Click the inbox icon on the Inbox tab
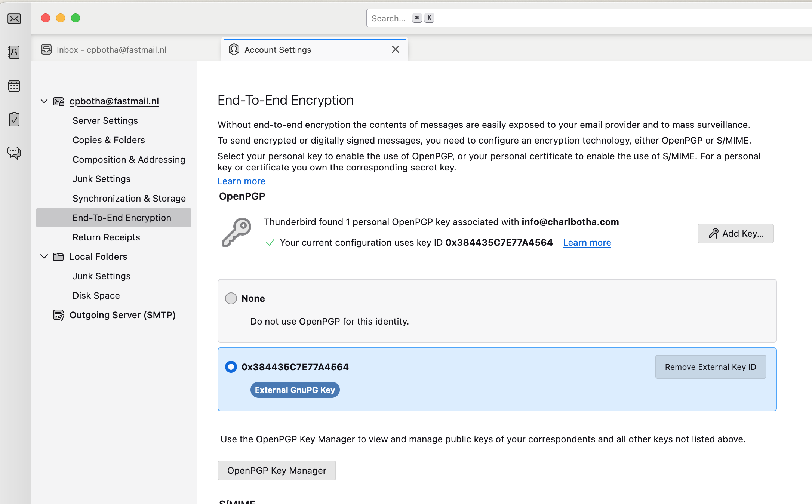The width and height of the screenshot is (812, 504). coord(46,49)
